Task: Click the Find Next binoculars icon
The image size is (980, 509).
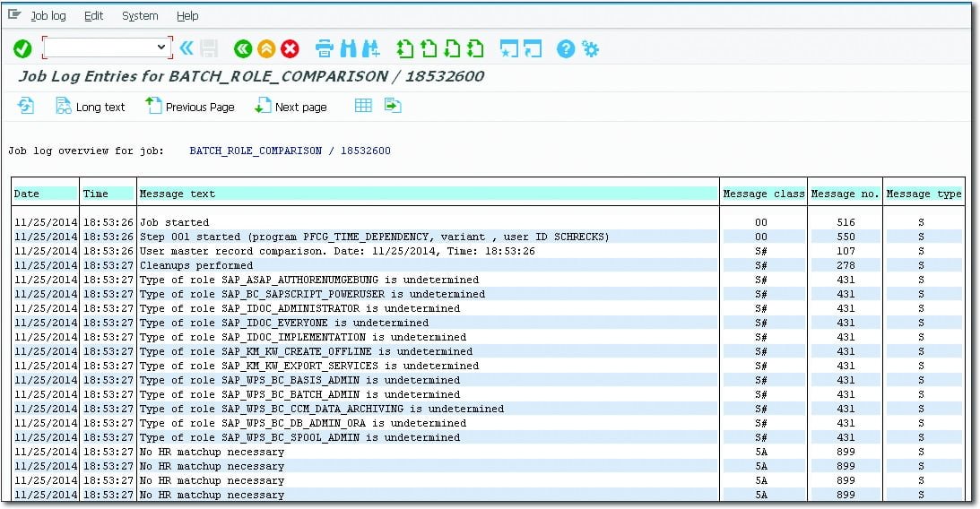Action: [370, 48]
